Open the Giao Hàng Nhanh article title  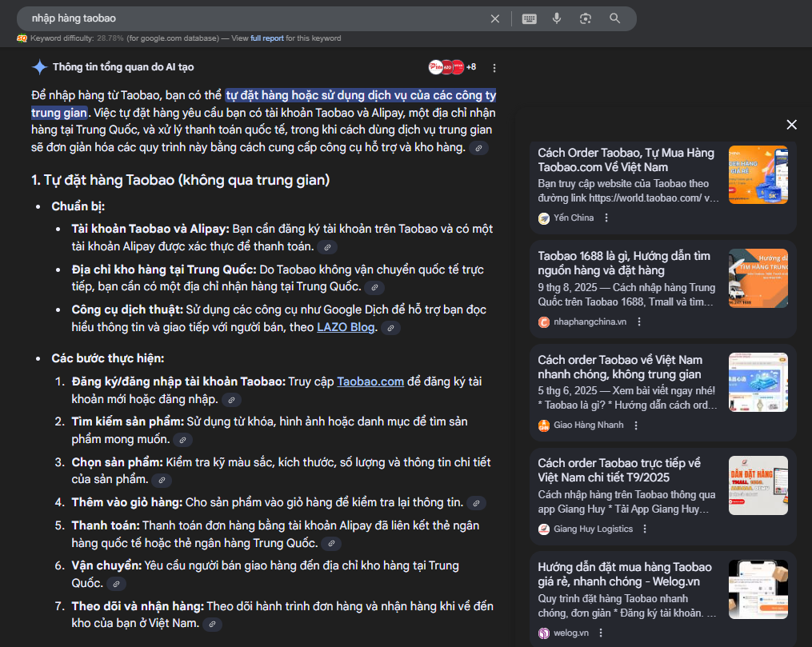click(x=619, y=367)
